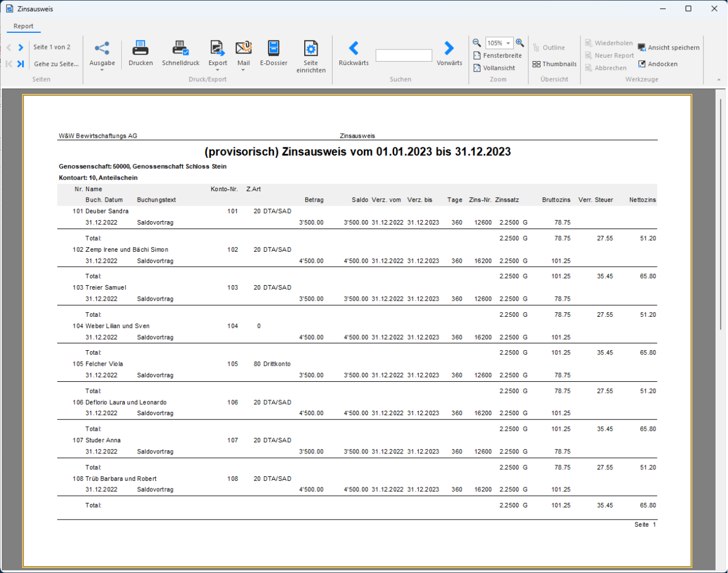
Task: Click the zoom in magnifier
Action: tap(519, 43)
